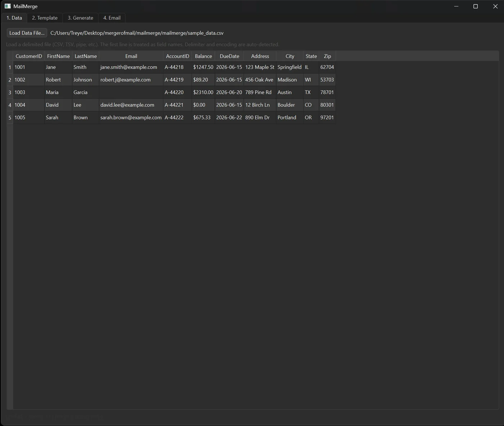Select row header number 3
This screenshot has width=504, height=426.
[10, 93]
